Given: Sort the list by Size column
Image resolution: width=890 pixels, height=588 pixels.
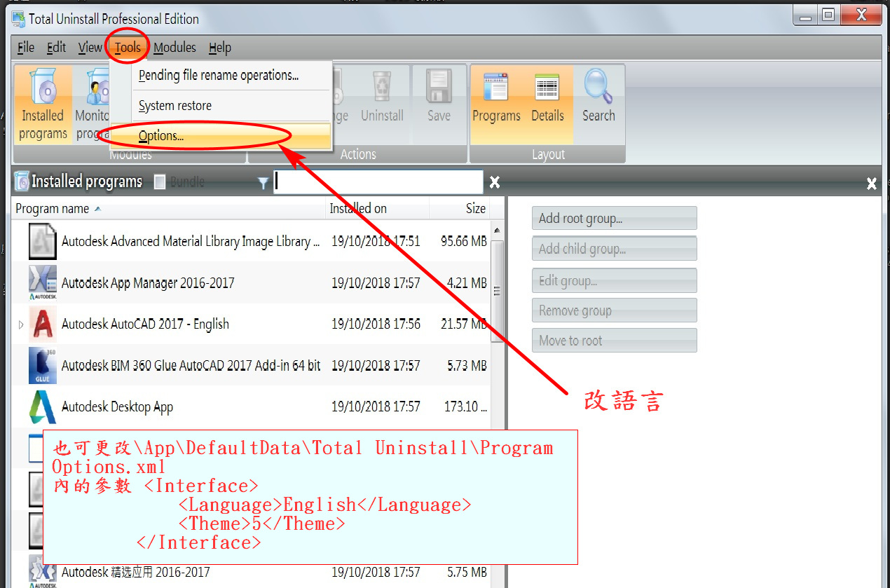Looking at the screenshot, I should coord(475,209).
